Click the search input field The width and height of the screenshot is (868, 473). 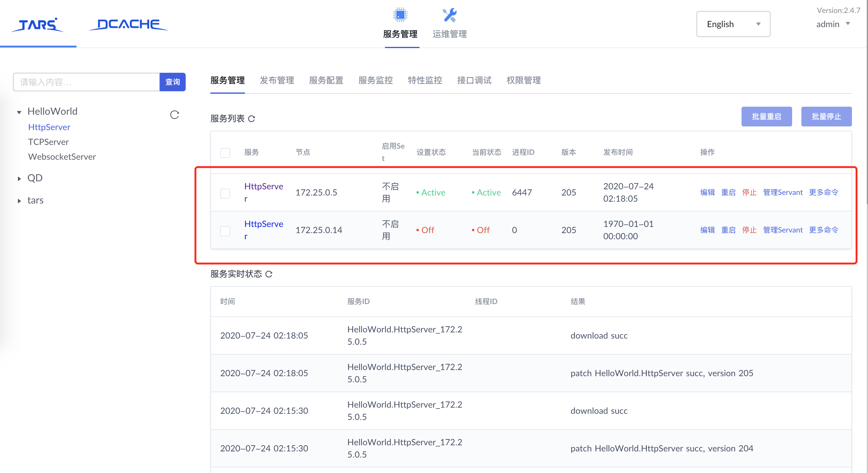click(x=86, y=81)
